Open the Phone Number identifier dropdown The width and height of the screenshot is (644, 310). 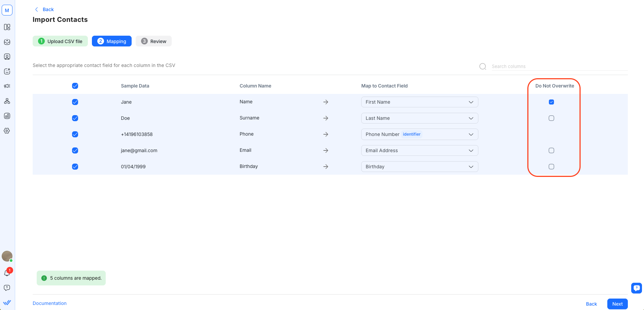coord(419,134)
